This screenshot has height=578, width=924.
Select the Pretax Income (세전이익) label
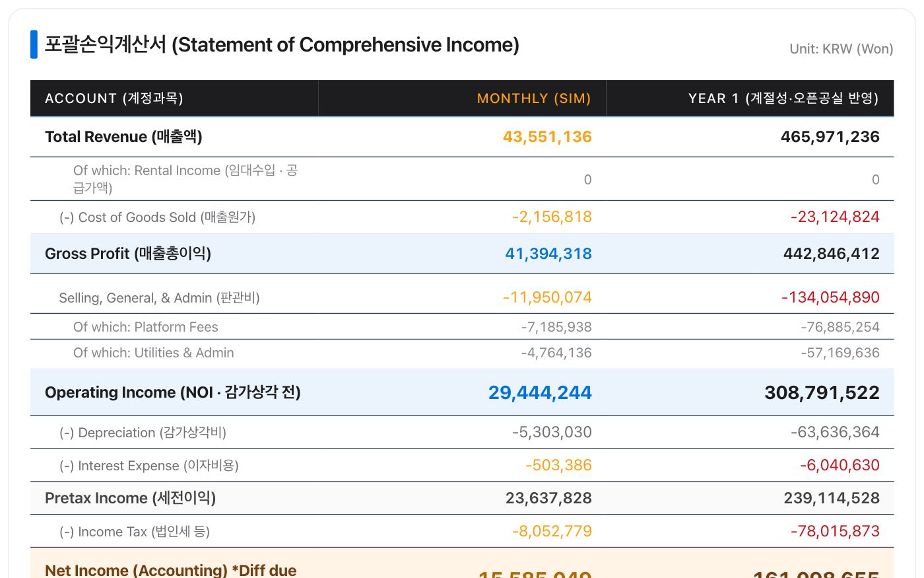tap(131, 498)
